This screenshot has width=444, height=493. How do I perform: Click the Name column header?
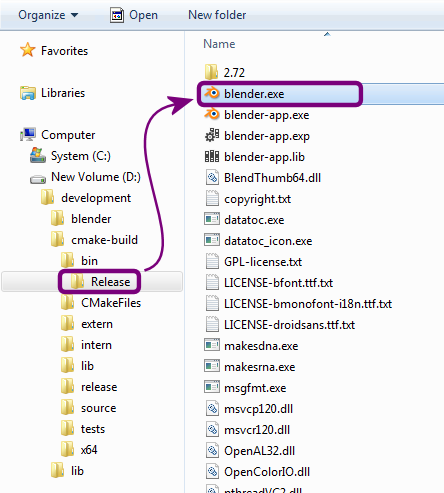pyautogui.click(x=219, y=44)
